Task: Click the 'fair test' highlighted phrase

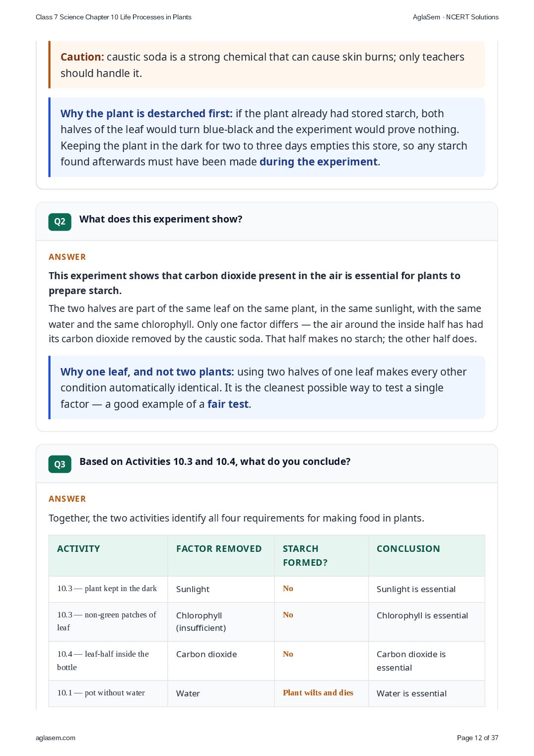Action: point(228,404)
